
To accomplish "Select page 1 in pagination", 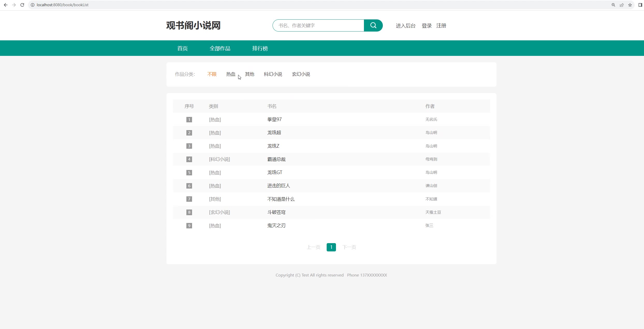I will (x=331, y=247).
